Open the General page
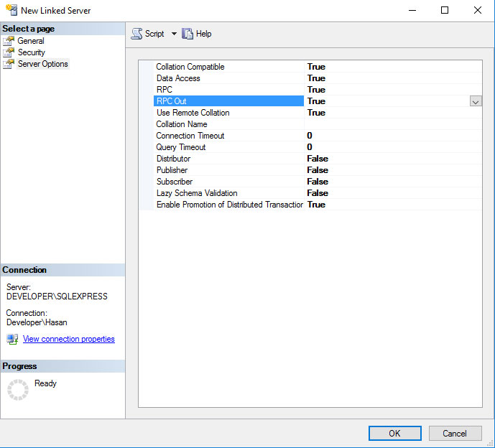This screenshot has height=448, width=495. [x=31, y=41]
